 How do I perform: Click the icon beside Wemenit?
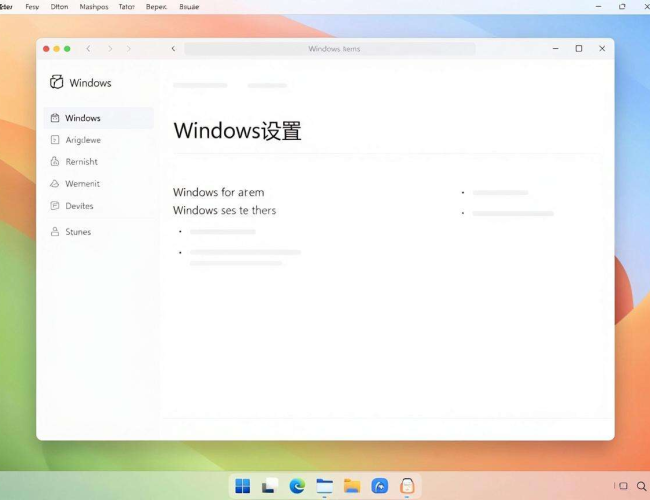coord(55,184)
